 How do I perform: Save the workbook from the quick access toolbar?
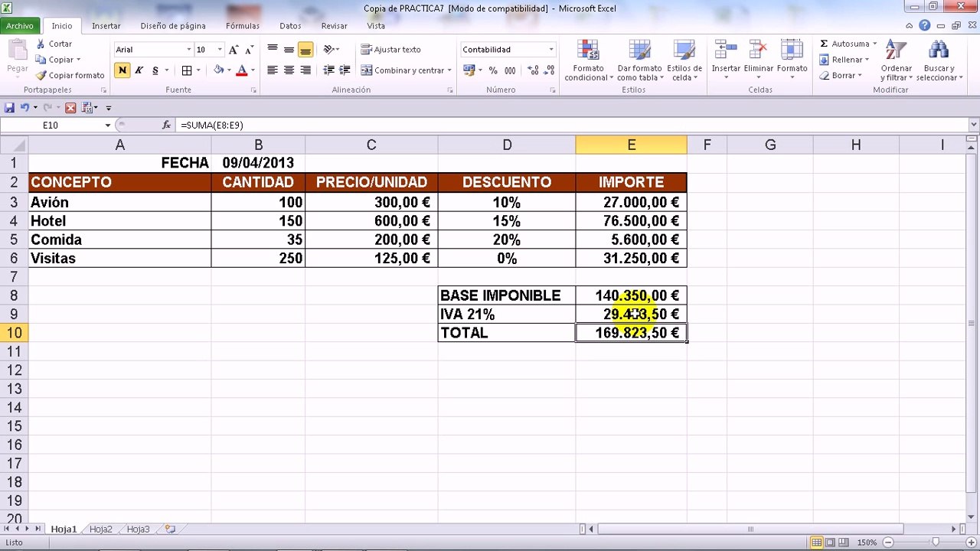[x=9, y=108]
